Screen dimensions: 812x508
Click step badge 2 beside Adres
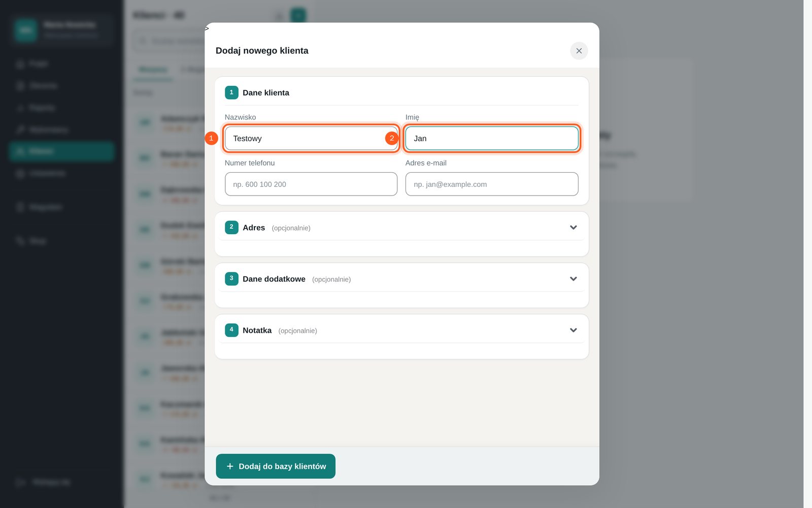[x=231, y=227]
